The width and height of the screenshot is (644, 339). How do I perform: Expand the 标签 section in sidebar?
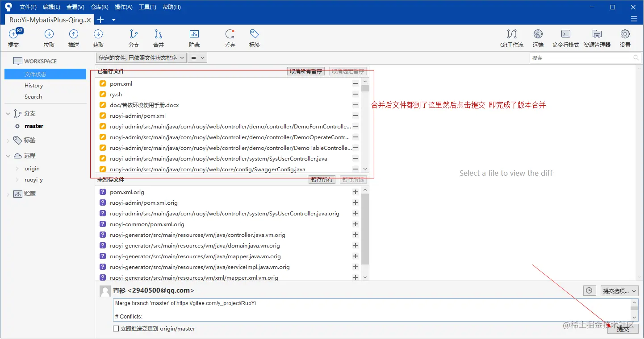tap(8, 141)
